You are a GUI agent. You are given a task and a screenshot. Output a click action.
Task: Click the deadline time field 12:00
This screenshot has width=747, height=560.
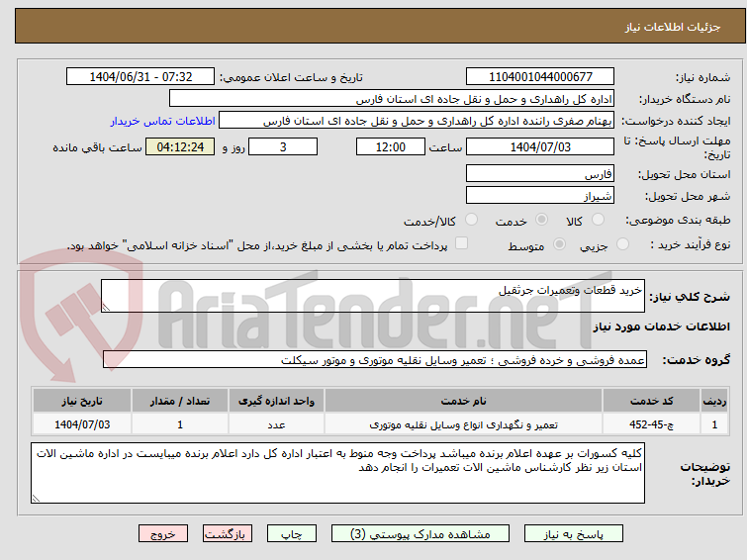click(x=391, y=146)
